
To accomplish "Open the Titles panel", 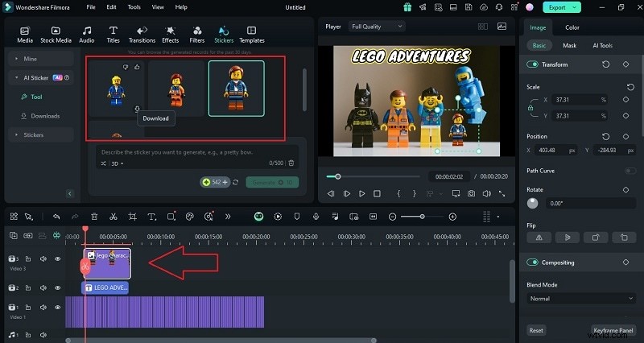I will coord(113,35).
